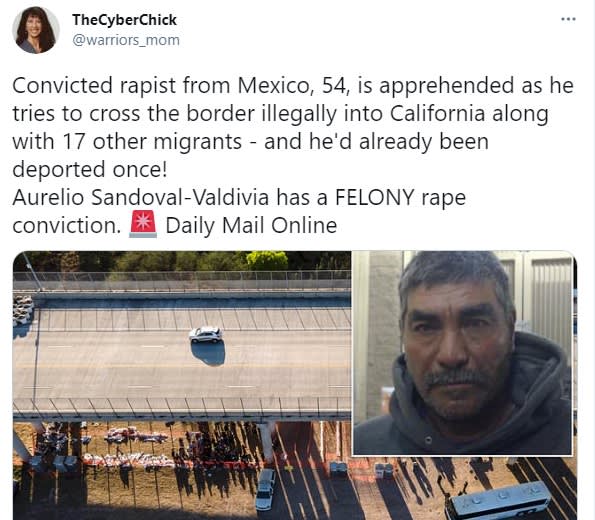Select the name Aurelio Sandoval-Valdivia in tweet
The image size is (595, 520).
141,197
